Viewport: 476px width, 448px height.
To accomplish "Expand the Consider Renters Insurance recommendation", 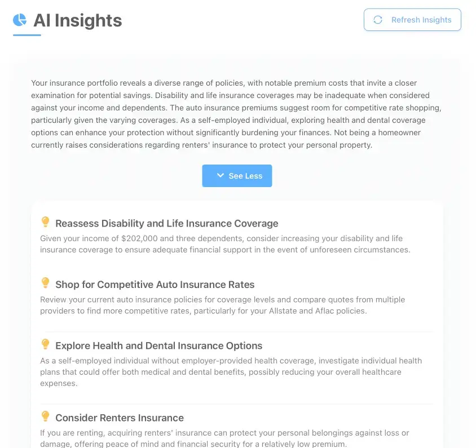I will (120, 418).
